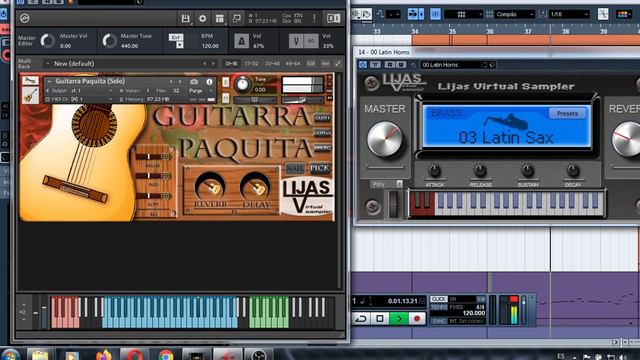Click the Master Vol knob
640x360 pixels.
tap(47, 41)
